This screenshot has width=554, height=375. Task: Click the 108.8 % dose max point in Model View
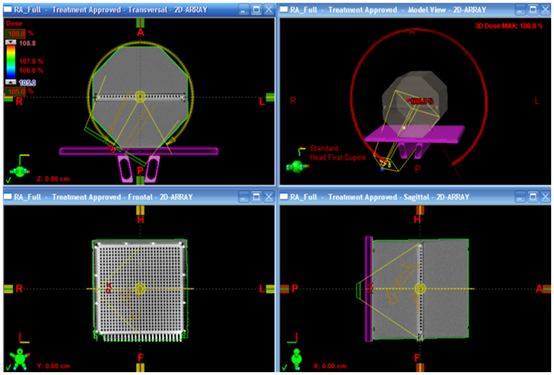(x=408, y=100)
